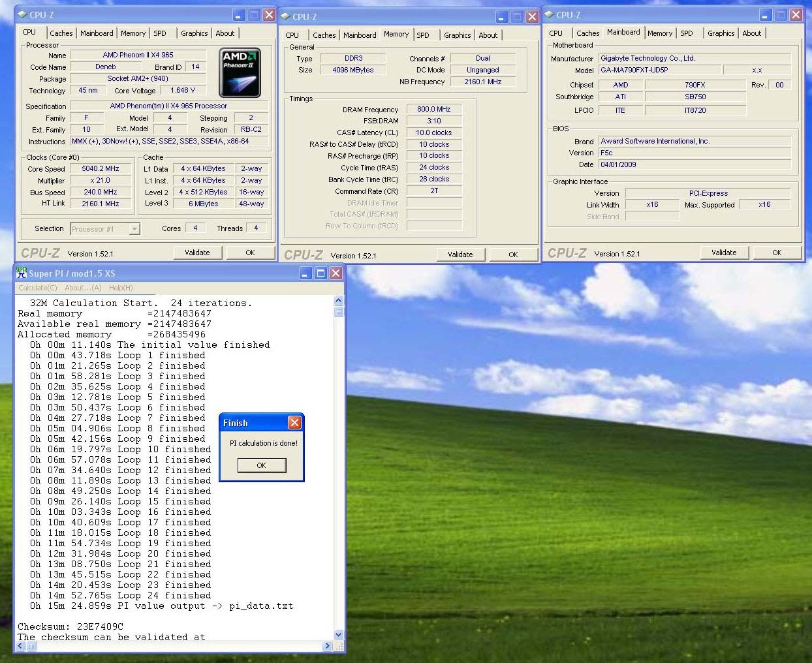Click the Bus Speed value 240.0 MHz
The width and height of the screenshot is (812, 663).
101,192
